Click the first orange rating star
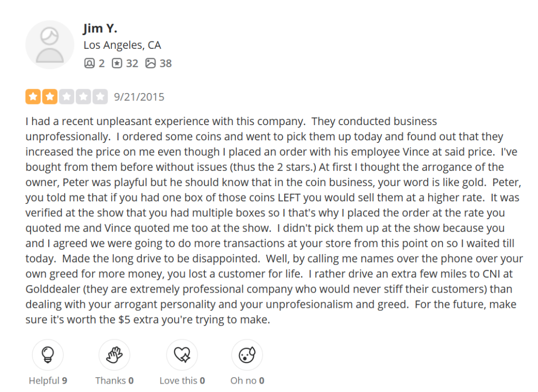Viewport: 538px width, 392px height. pos(33,97)
